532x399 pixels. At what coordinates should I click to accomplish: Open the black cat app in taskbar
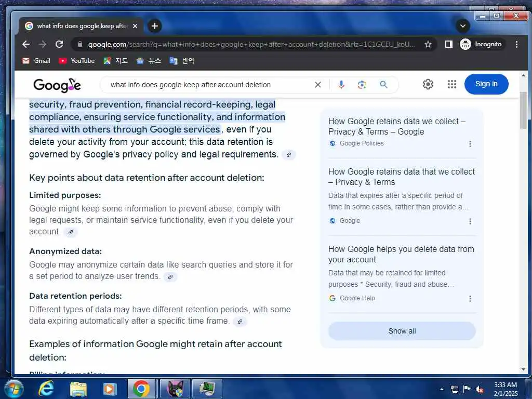[x=175, y=389]
